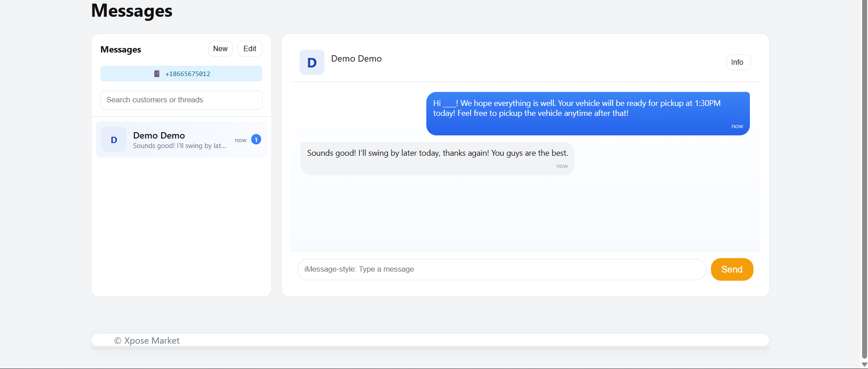Focus the Search customers or threads field
Screen dimensions: 868x369
pyautogui.click(x=181, y=100)
